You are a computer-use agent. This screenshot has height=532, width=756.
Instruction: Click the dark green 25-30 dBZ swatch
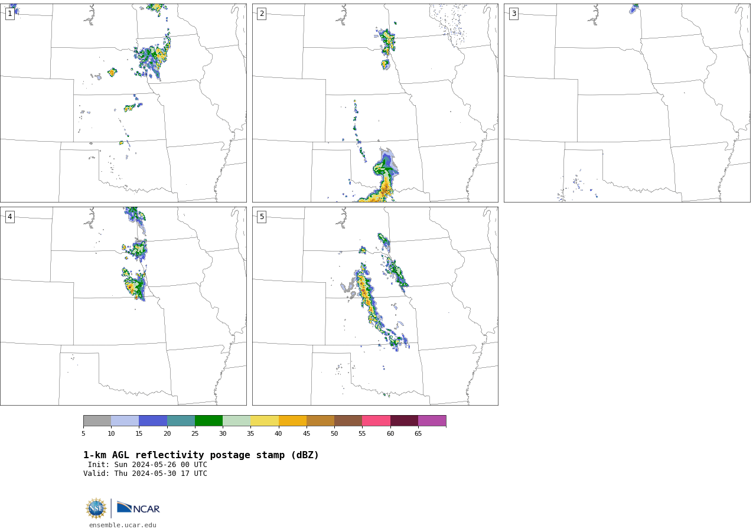(x=208, y=420)
